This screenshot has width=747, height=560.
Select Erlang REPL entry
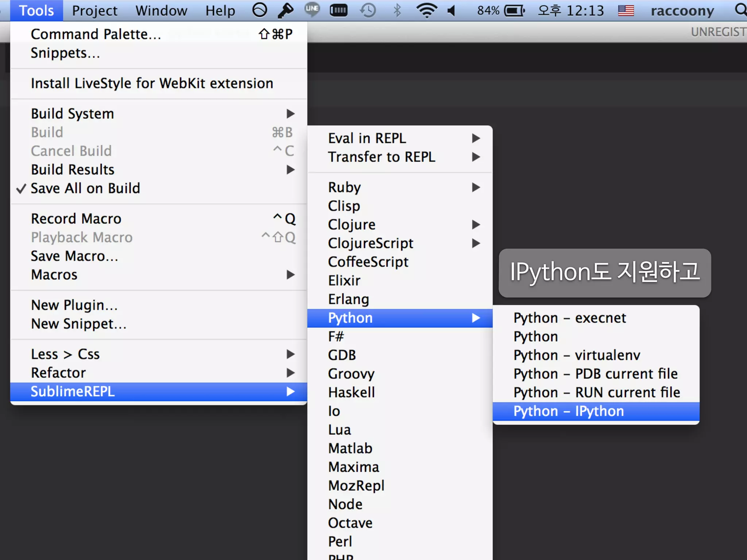point(400,299)
